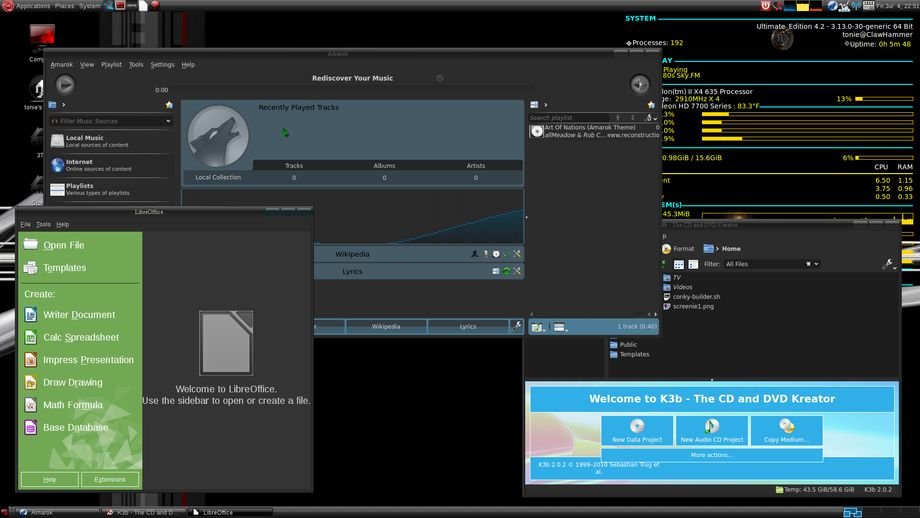
Task: Click the Base Database icon
Action: [x=31, y=428]
